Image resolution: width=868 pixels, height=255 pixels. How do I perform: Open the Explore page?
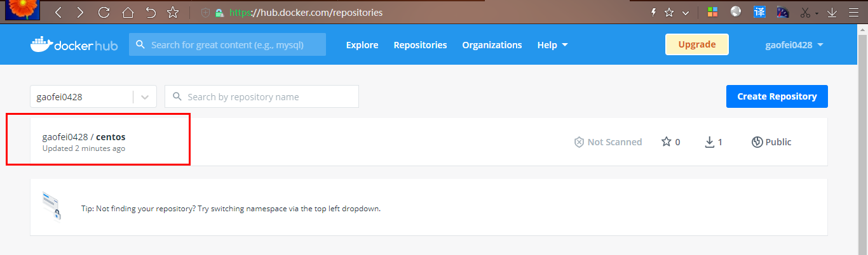point(362,45)
